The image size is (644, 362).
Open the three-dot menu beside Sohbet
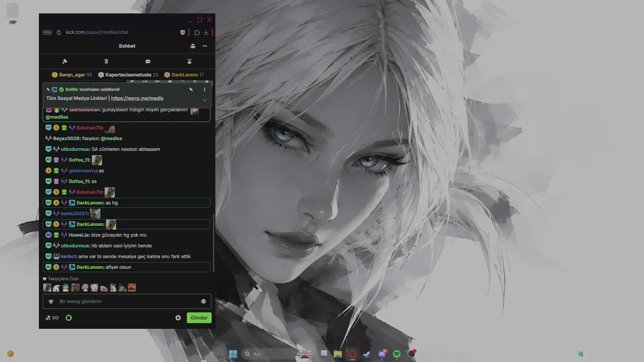[205, 46]
